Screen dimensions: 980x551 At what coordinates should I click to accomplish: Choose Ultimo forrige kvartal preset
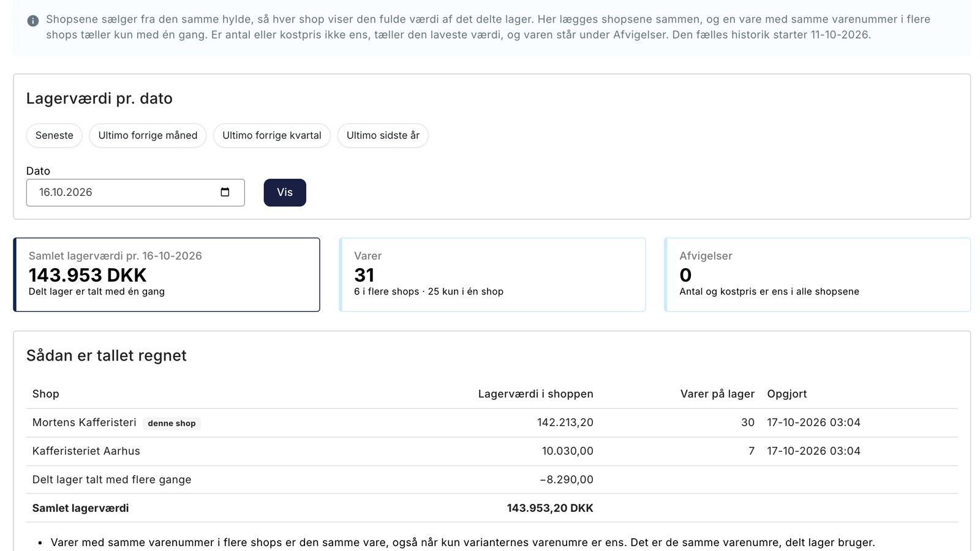[x=272, y=135]
